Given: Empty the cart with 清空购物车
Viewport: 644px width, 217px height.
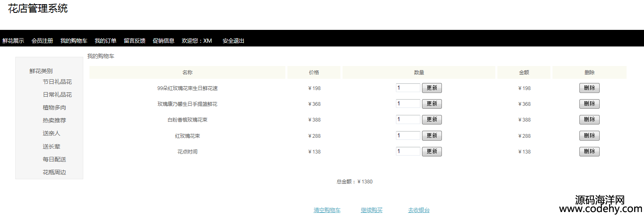Looking at the screenshot, I should click(x=327, y=210).
